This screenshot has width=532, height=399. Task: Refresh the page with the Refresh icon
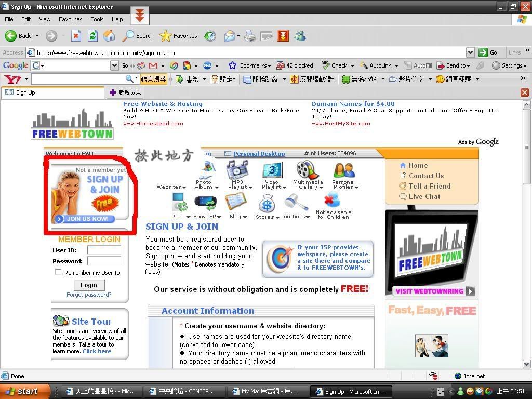pyautogui.click(x=92, y=36)
